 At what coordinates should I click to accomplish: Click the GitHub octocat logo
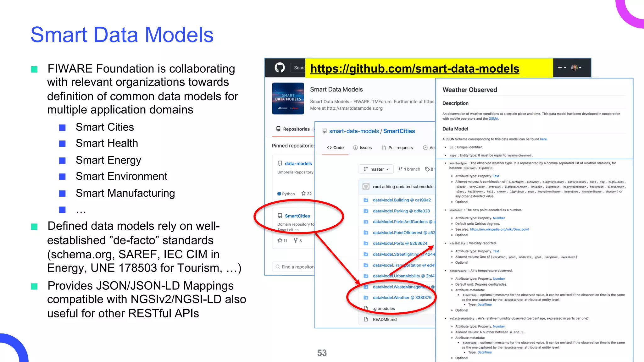click(x=280, y=68)
